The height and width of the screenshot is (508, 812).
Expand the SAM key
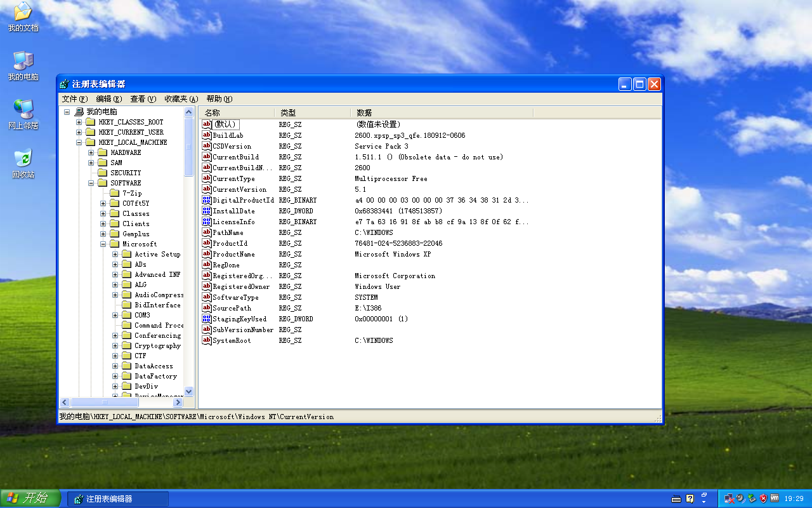click(91, 163)
